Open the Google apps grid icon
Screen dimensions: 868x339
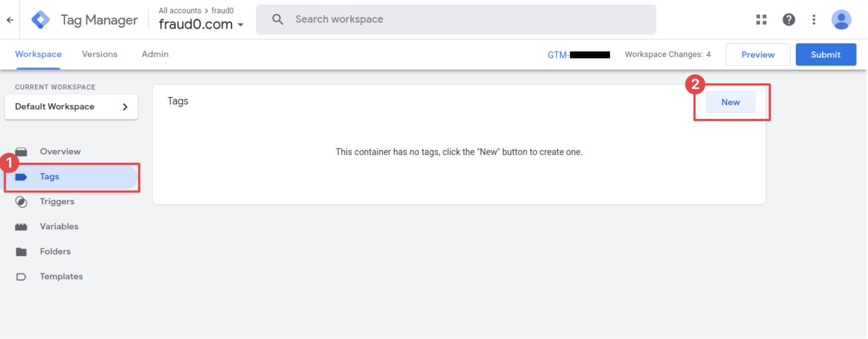click(x=762, y=20)
